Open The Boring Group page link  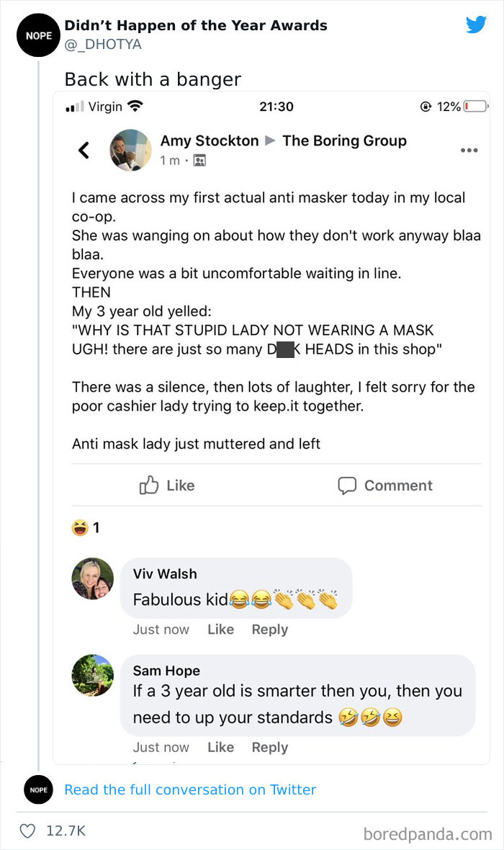coord(344,140)
